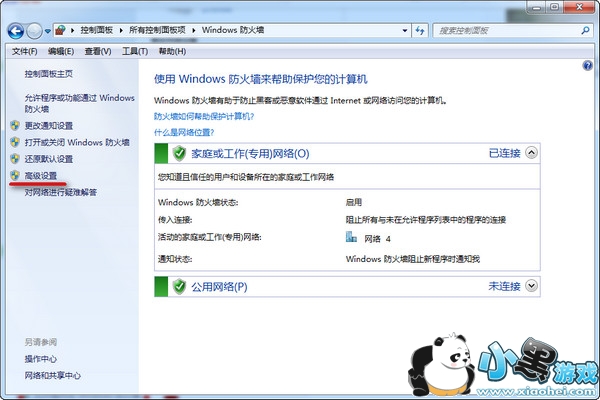Click the 传入连接: label
The height and width of the screenshot is (400, 600).
click(175, 220)
